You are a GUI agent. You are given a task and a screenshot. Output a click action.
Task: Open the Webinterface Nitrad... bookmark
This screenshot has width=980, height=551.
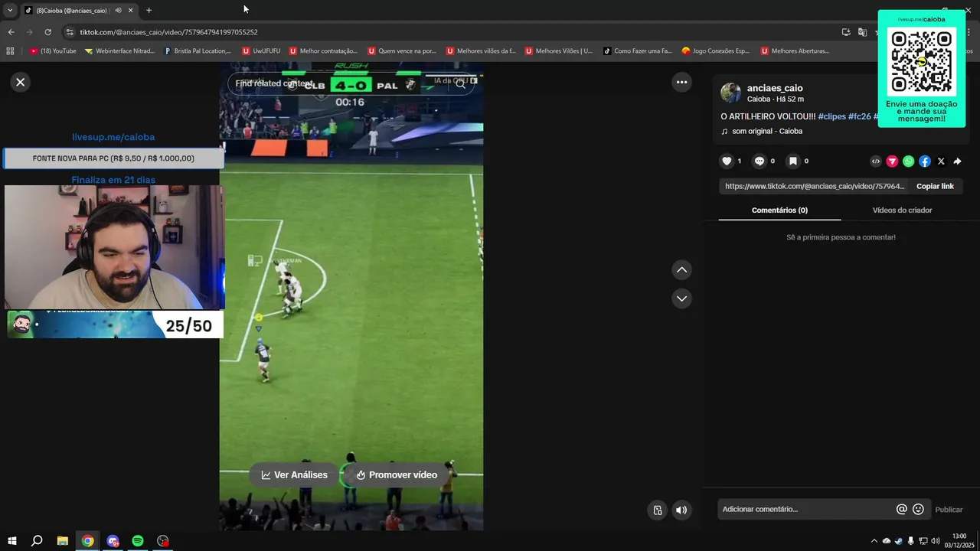[x=119, y=51]
